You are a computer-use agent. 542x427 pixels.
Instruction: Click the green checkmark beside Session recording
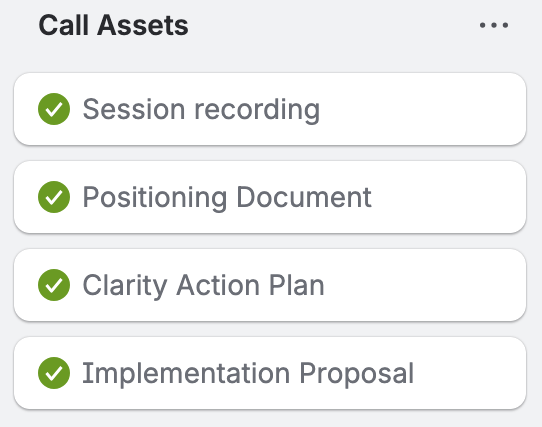(54, 109)
